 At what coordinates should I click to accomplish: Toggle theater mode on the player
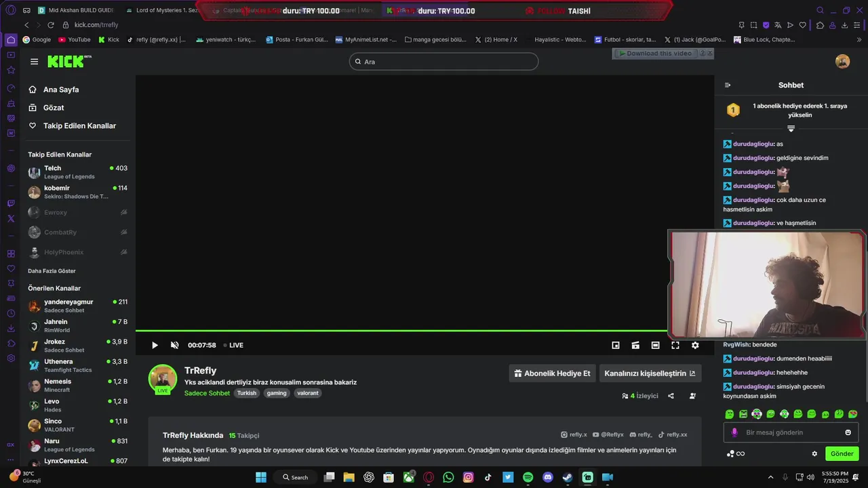tap(655, 345)
